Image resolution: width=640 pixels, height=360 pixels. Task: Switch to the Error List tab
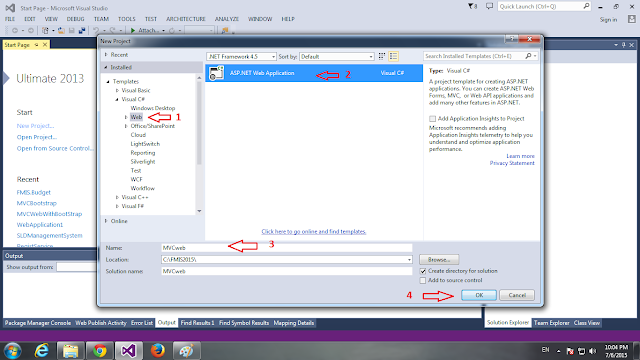pos(142,323)
